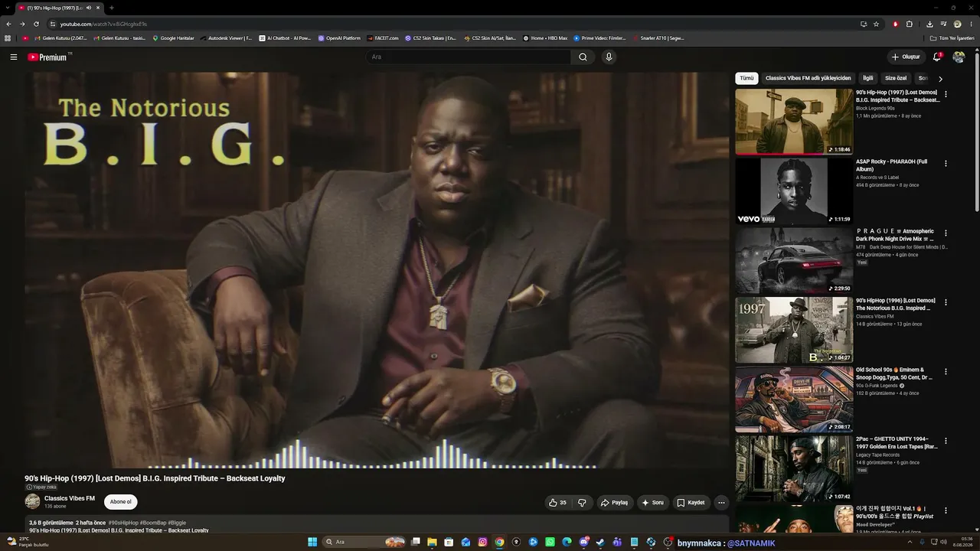This screenshot has width=980, height=551.
Task: Click the main video player
Action: 377,270
